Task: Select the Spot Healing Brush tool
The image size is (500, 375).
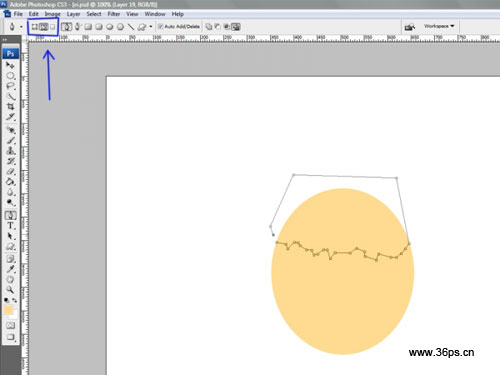Action: (10, 130)
